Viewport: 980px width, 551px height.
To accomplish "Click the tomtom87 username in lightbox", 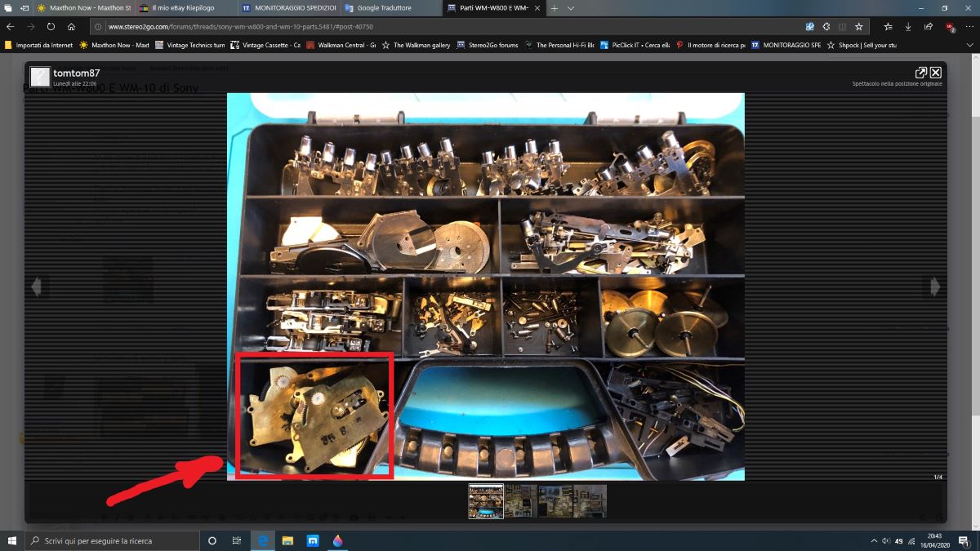I will pos(77,73).
